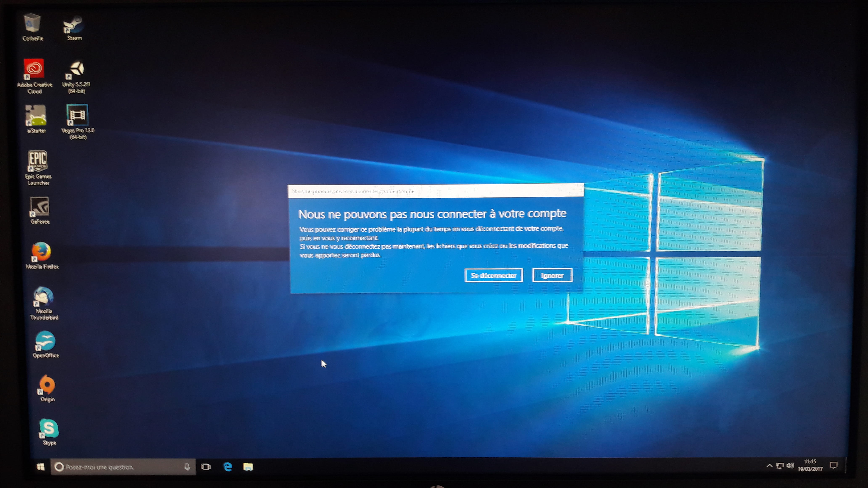The image size is (868, 488).
Task: Click the Cortana circle icon
Action: pyautogui.click(x=59, y=467)
